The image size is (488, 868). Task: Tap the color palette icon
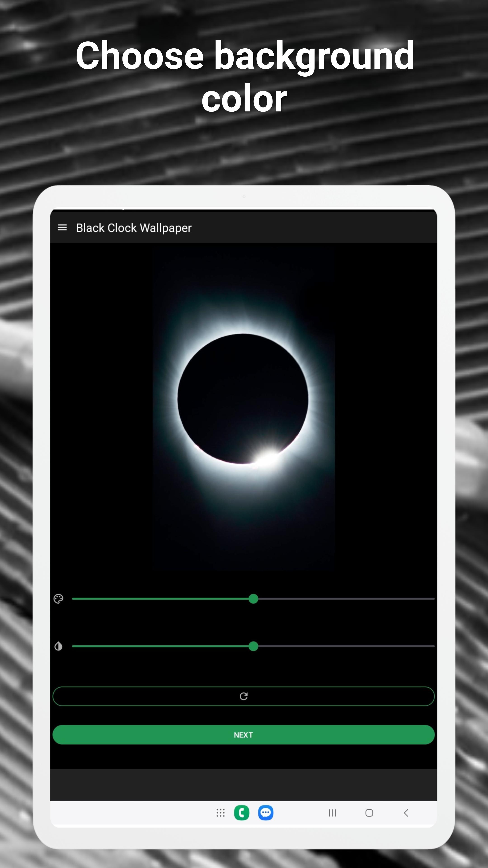click(x=58, y=599)
